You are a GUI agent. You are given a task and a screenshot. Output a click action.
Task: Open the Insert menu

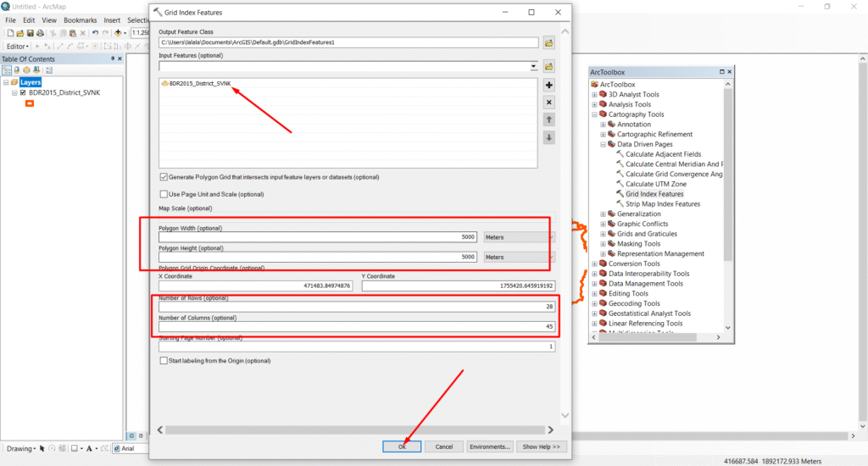[112, 20]
